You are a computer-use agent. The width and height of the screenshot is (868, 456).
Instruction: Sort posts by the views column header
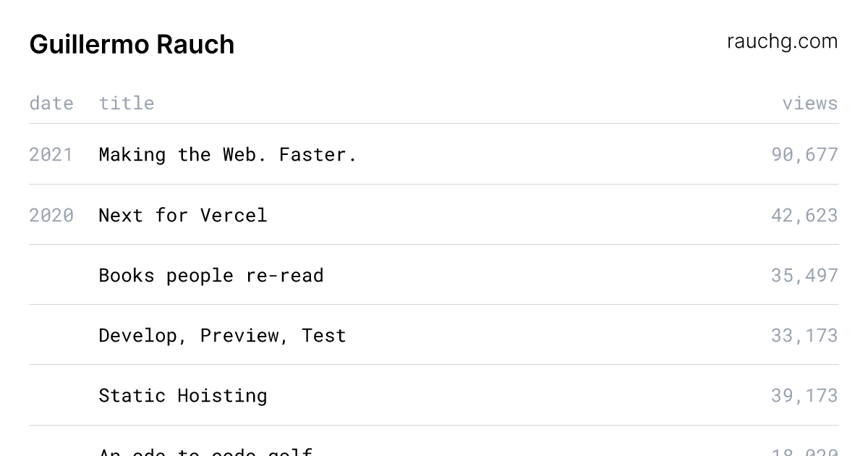[x=809, y=104]
